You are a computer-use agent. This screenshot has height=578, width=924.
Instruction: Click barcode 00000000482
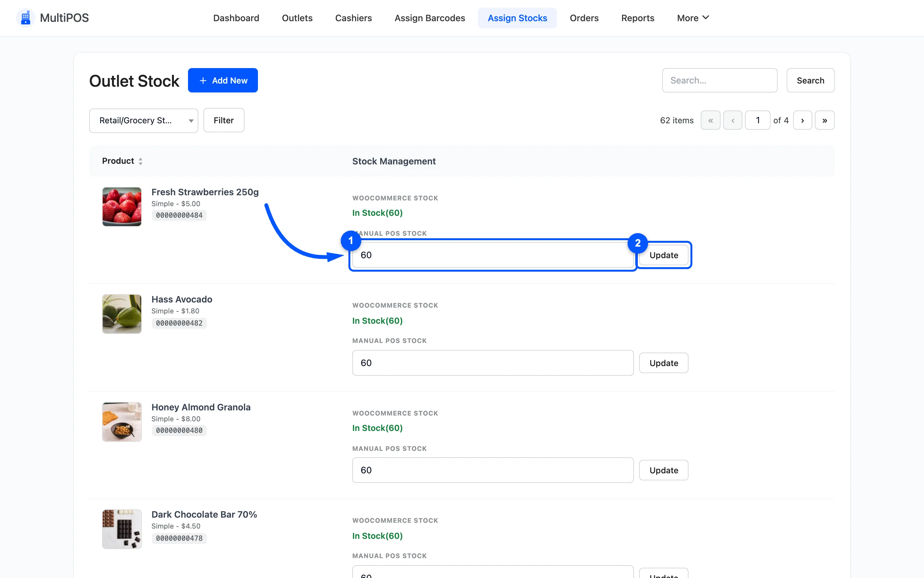point(179,323)
